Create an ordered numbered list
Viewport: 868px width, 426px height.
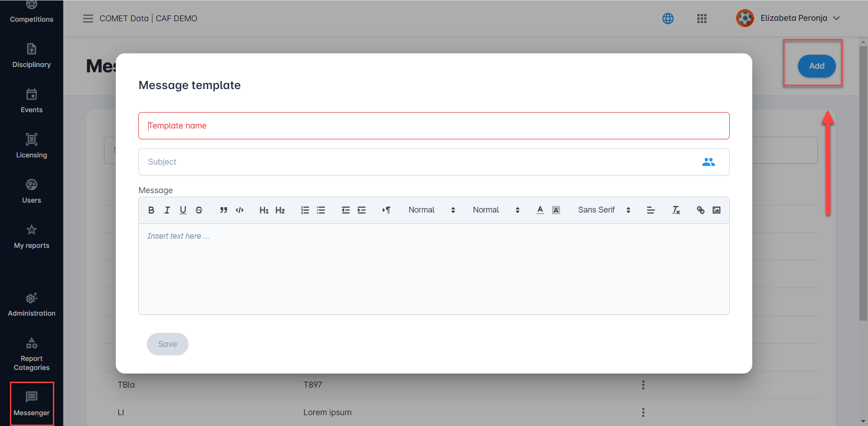point(305,210)
